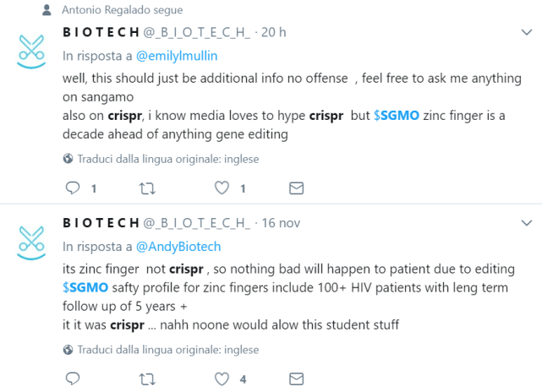Translate the first tweet from English
This screenshot has width=542, height=392.
(x=167, y=159)
